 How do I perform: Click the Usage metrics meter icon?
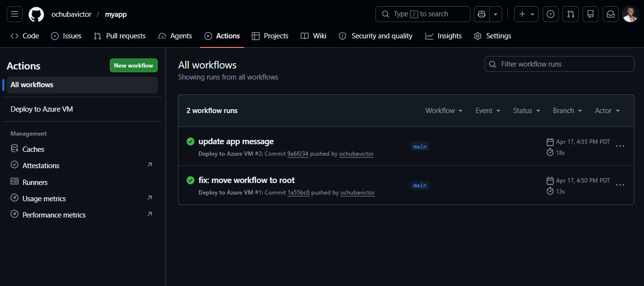tap(14, 198)
